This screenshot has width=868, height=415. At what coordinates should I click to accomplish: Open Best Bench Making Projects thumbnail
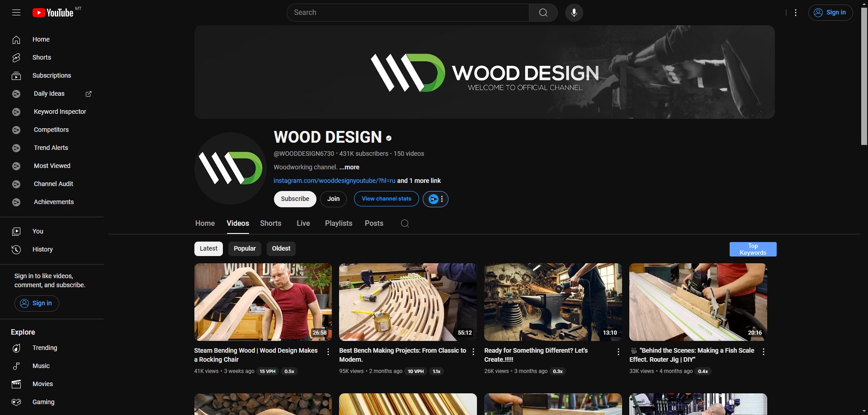click(x=408, y=302)
